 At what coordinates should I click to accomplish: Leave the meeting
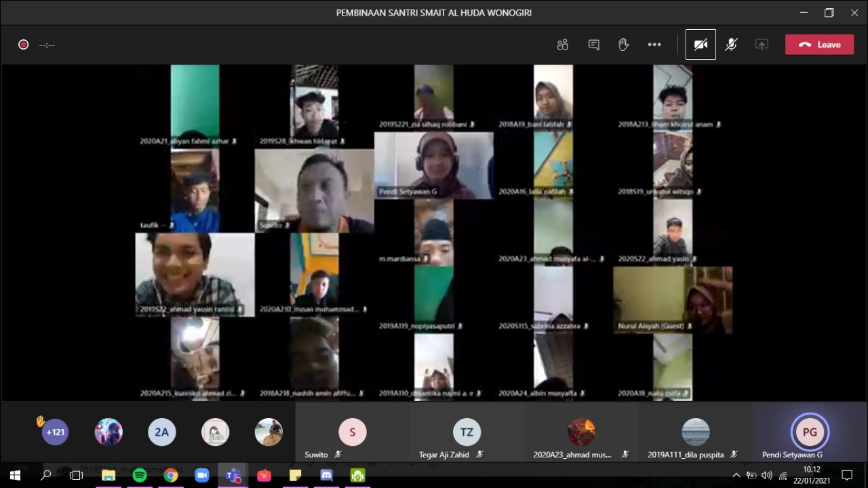[x=819, y=45]
